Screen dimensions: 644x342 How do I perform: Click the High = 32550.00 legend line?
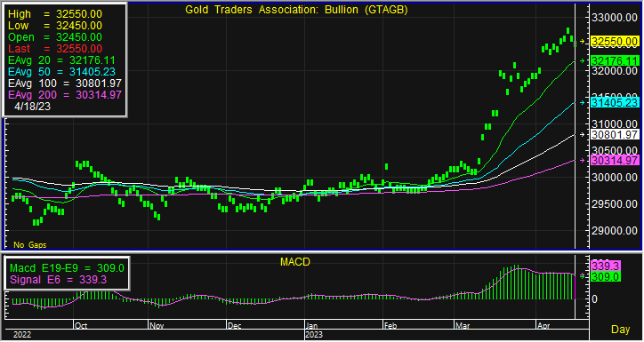coord(55,14)
